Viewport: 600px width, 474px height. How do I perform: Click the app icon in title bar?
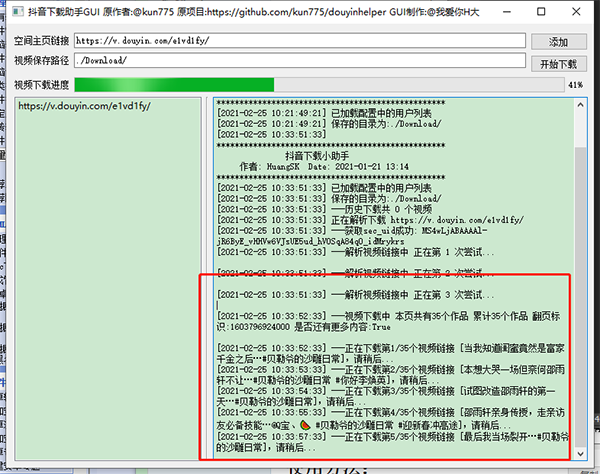17,12
